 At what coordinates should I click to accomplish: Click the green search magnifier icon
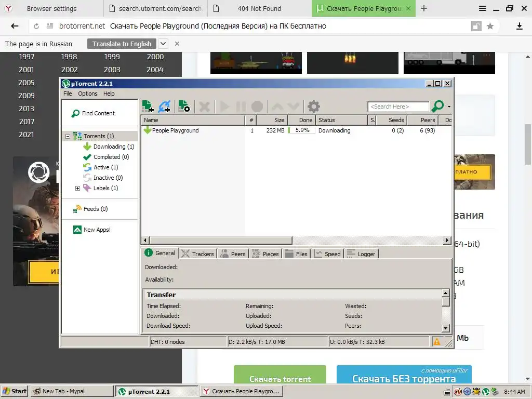(437, 106)
